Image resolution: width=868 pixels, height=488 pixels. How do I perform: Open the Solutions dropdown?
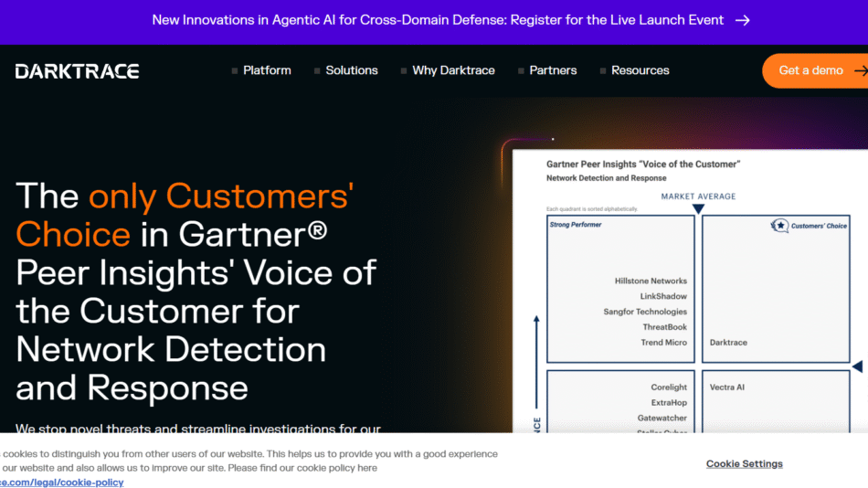[351, 70]
